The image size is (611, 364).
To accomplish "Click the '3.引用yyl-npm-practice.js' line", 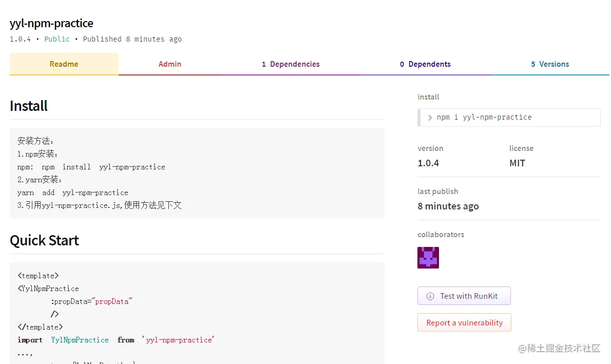I will pos(100,205).
